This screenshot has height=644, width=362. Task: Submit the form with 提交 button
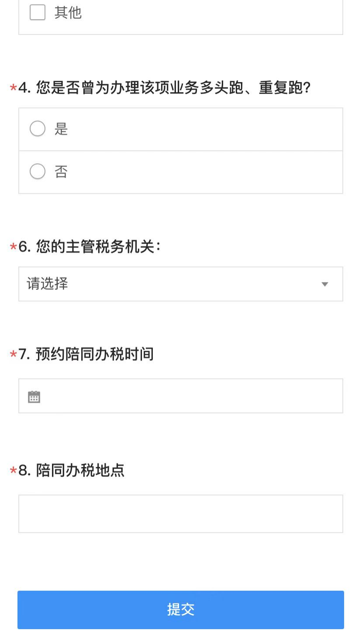pos(181,610)
